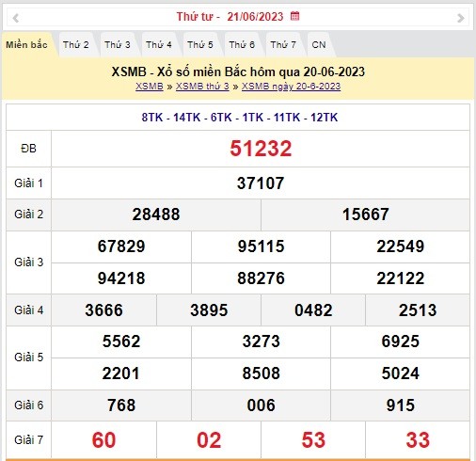Screen dimensions: 476x461
Task: Click the ticket codes row 8TK - 14TK
Action: coord(240,118)
